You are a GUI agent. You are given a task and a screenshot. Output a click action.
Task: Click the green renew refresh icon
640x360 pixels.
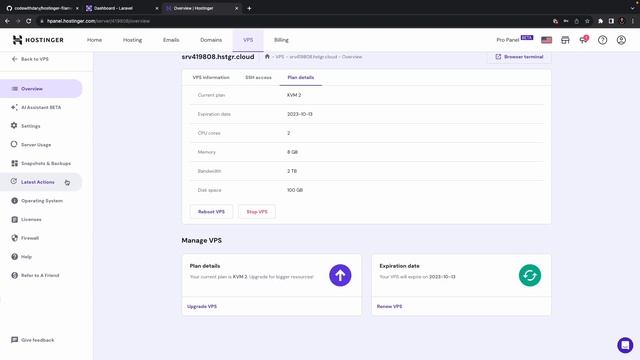coord(530,276)
